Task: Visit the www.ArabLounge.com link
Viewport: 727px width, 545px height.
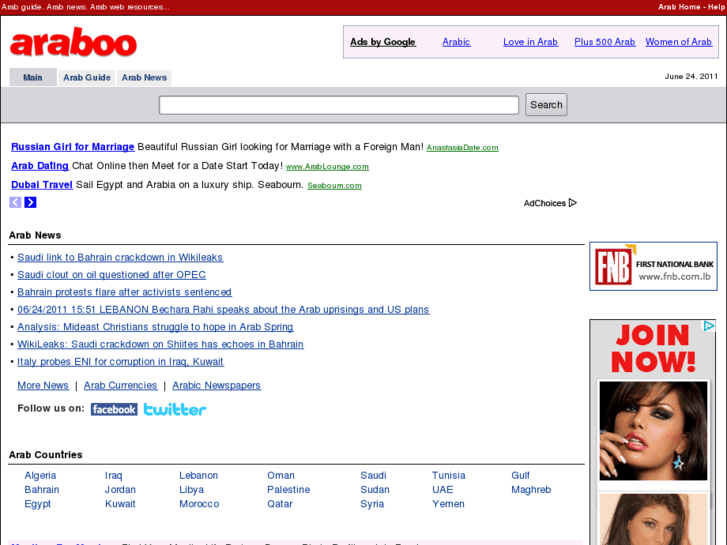Action: (327, 167)
